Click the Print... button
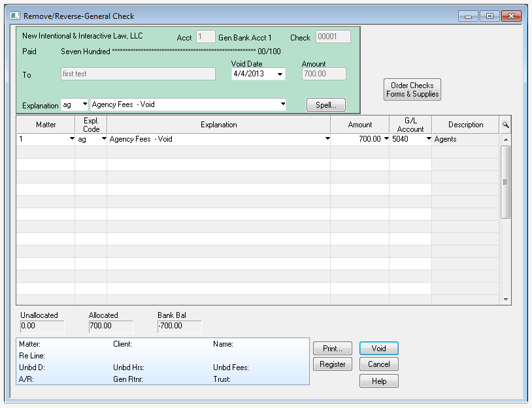The image size is (532, 408). [333, 349]
